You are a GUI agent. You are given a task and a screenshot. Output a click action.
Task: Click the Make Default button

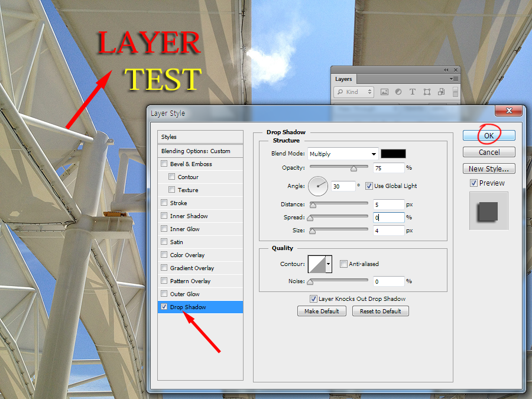(322, 311)
